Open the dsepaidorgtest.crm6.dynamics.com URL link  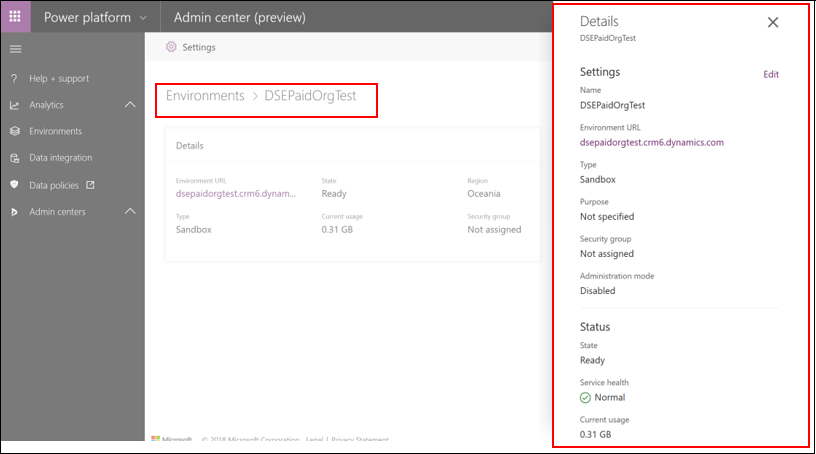tap(651, 142)
